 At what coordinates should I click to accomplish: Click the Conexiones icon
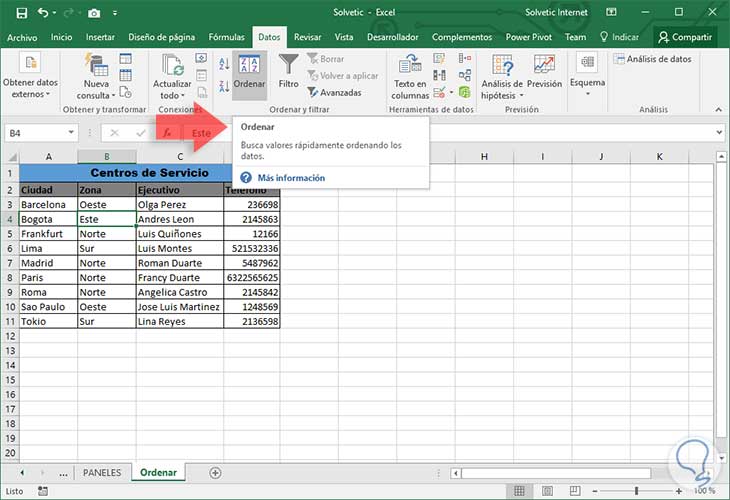pos(201,58)
